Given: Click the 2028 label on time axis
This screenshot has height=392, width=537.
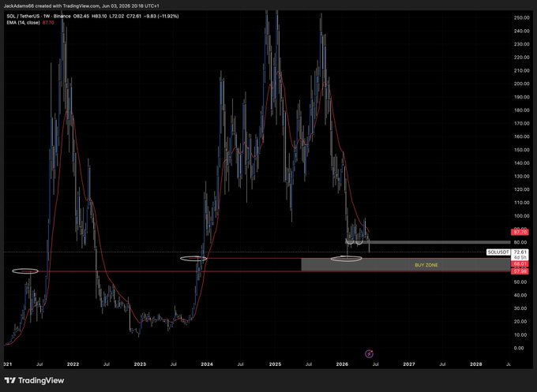Looking at the screenshot, I should [476, 364].
